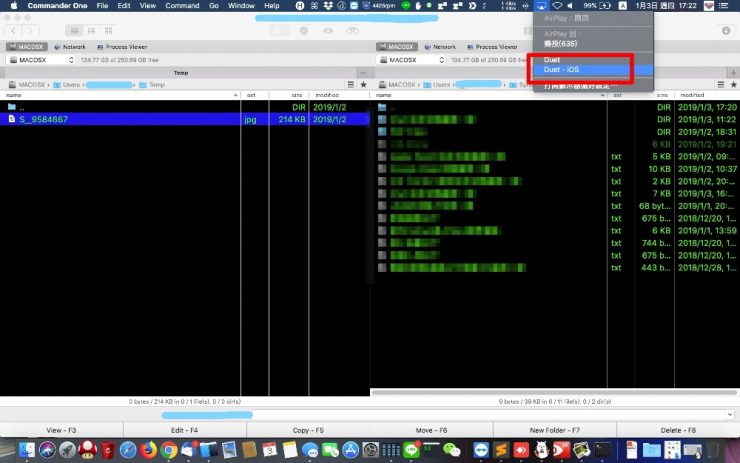This screenshot has width=740, height=463.
Task: Toggle hidden files eye icon in toolbar
Action: click(x=327, y=31)
